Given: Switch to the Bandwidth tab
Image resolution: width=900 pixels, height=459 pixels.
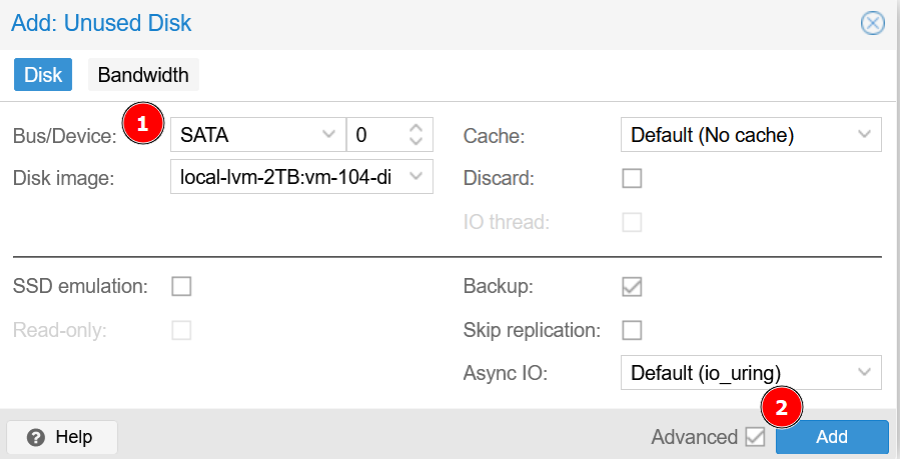Looking at the screenshot, I should click(x=144, y=75).
